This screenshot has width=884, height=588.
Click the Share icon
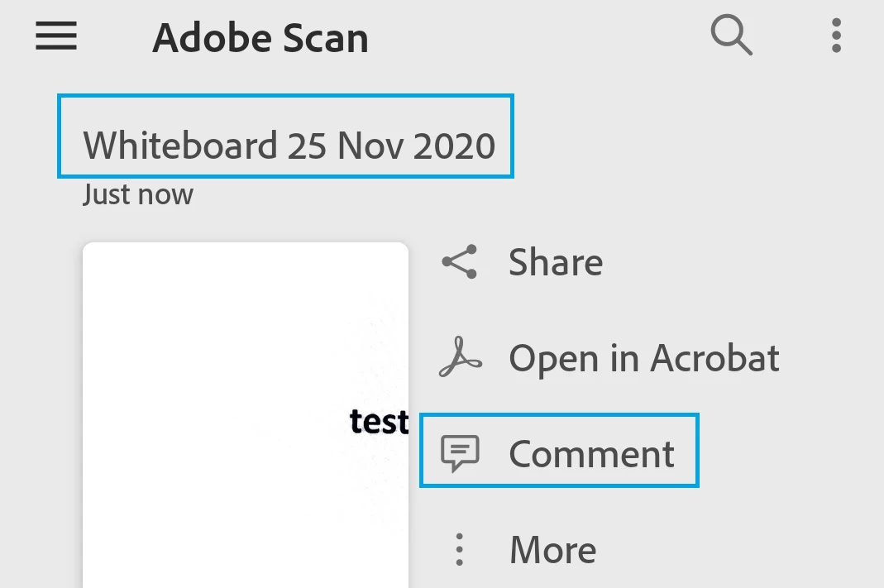point(460,262)
